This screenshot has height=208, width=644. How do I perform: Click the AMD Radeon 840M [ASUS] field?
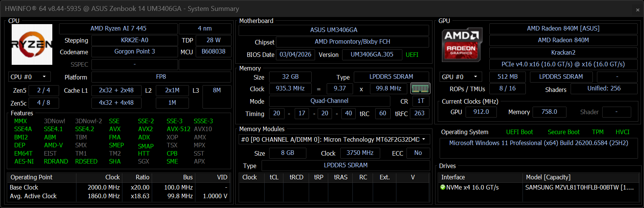point(563,29)
